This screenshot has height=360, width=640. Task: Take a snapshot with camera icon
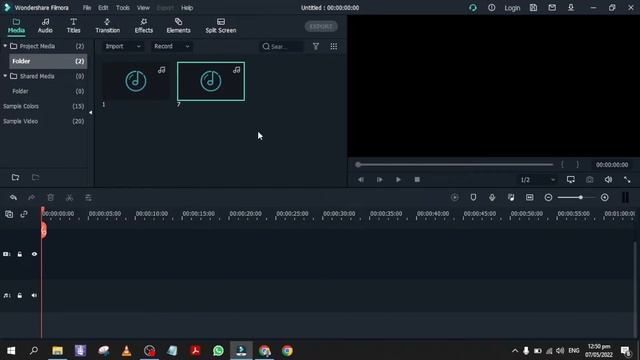click(x=589, y=180)
